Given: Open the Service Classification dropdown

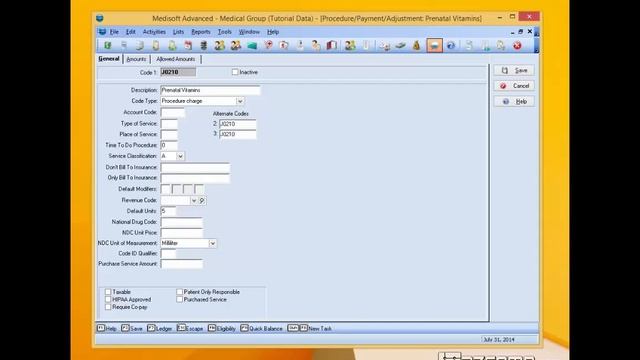Looking at the screenshot, I should [180, 156].
